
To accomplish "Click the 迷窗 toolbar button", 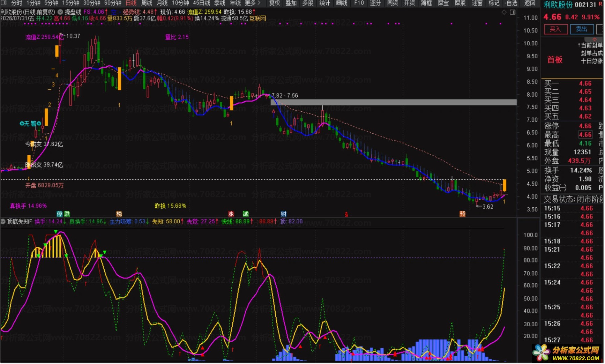I will tap(477, 3).
